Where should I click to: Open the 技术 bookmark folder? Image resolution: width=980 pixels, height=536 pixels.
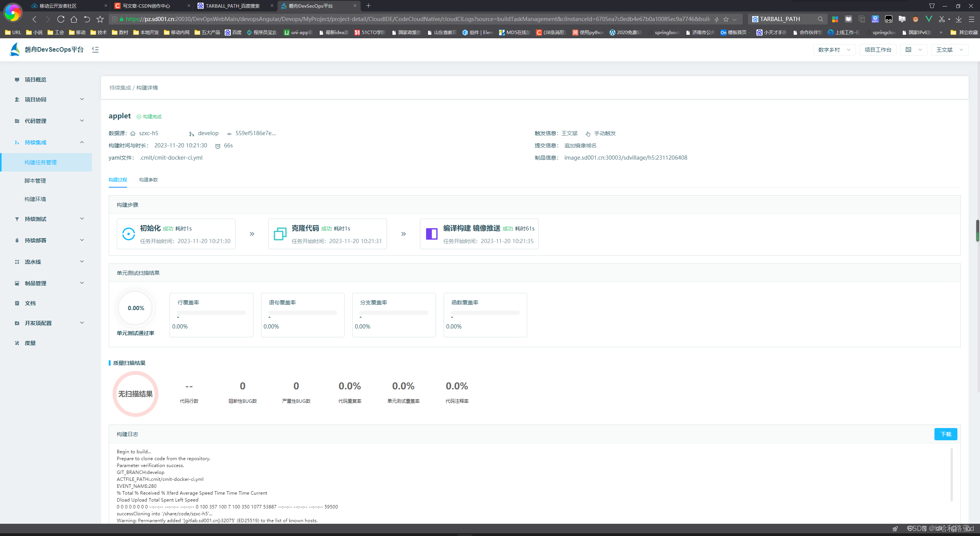(98, 33)
